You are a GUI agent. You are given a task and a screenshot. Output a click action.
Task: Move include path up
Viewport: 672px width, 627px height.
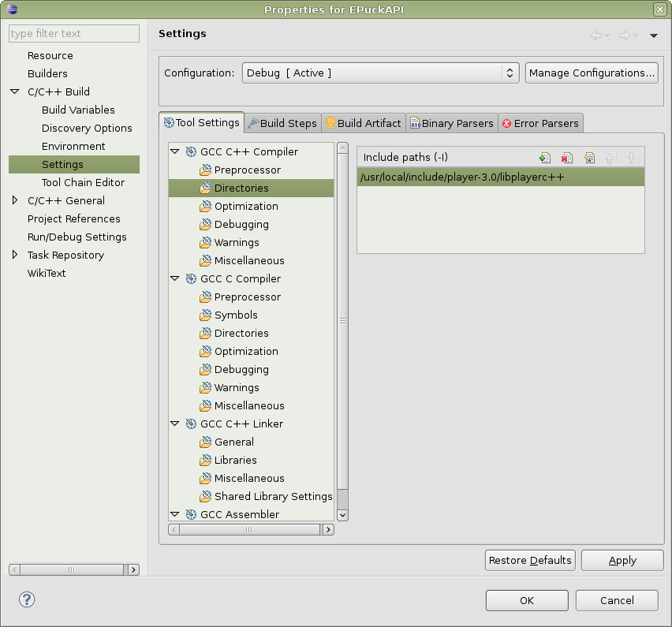(x=610, y=158)
